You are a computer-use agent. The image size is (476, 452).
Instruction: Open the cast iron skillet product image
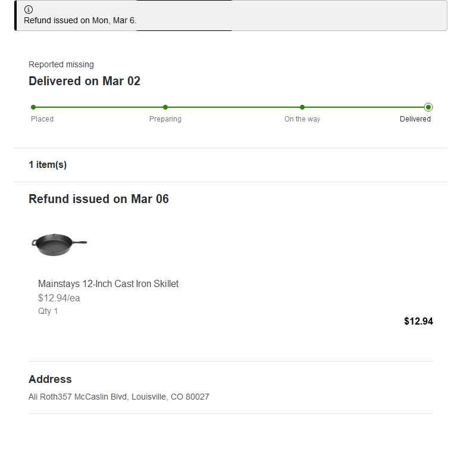coord(59,245)
